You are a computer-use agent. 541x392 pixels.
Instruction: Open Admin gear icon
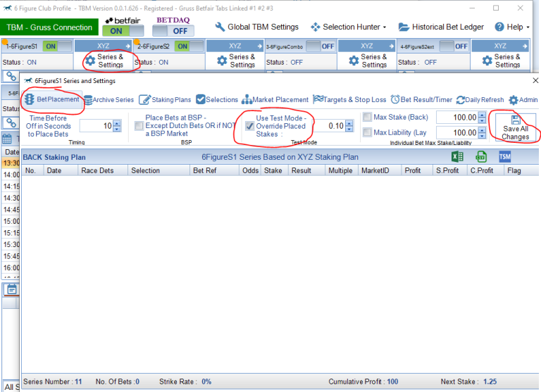(x=513, y=100)
